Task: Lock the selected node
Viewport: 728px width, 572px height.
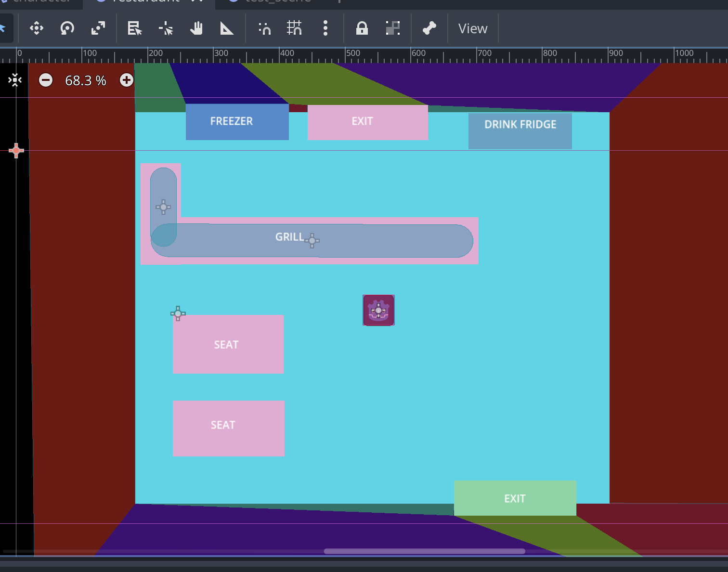Action: coord(362,28)
